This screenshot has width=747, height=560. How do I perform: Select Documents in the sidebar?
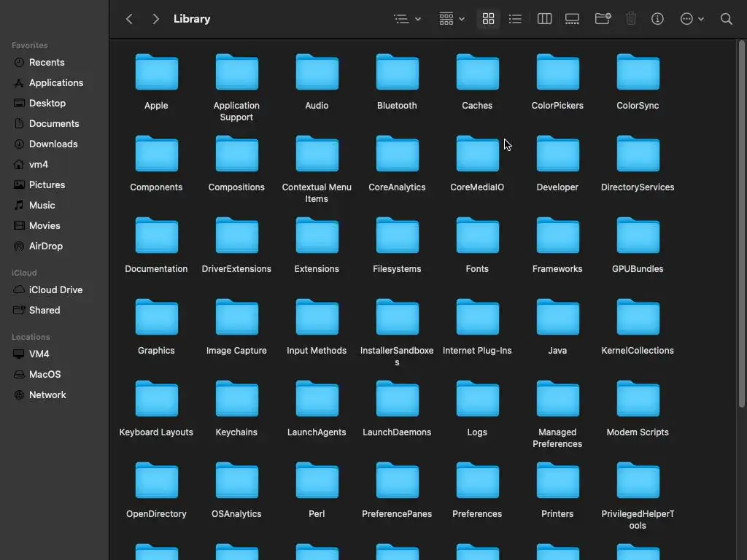click(x=54, y=124)
